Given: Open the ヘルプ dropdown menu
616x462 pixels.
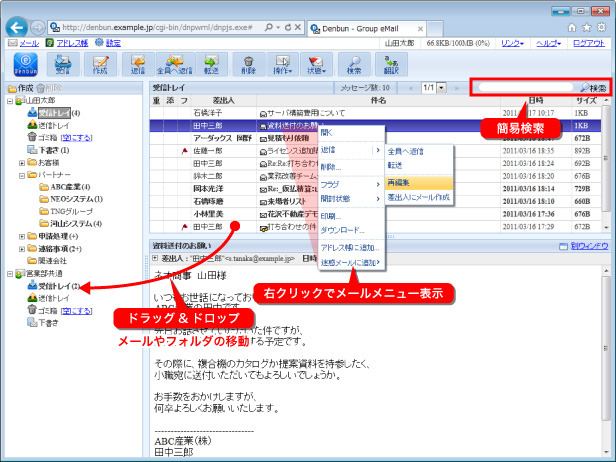Looking at the screenshot, I should click(x=549, y=43).
